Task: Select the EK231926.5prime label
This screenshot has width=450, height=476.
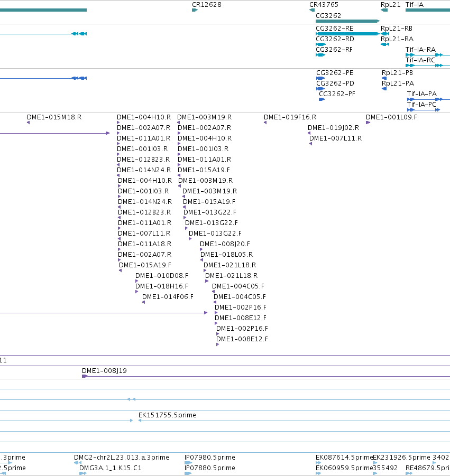Action: (x=401, y=458)
